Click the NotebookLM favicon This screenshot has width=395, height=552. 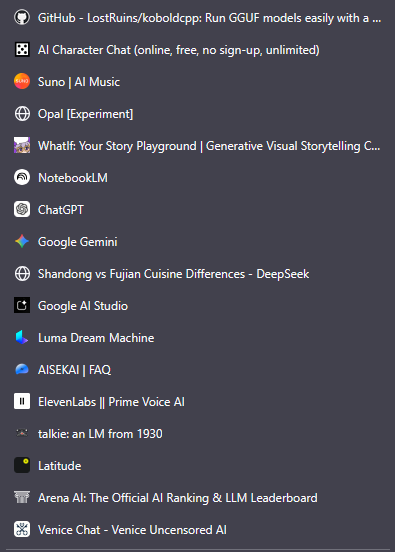[22, 177]
